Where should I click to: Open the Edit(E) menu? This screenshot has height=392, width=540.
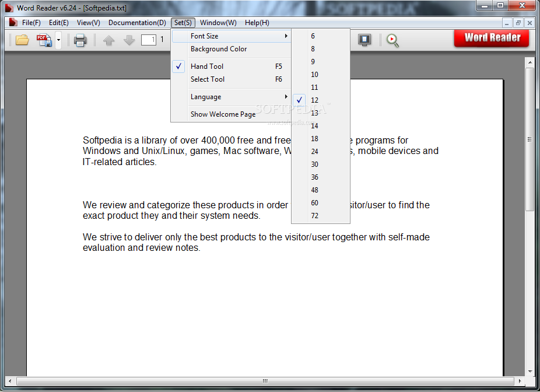click(58, 23)
